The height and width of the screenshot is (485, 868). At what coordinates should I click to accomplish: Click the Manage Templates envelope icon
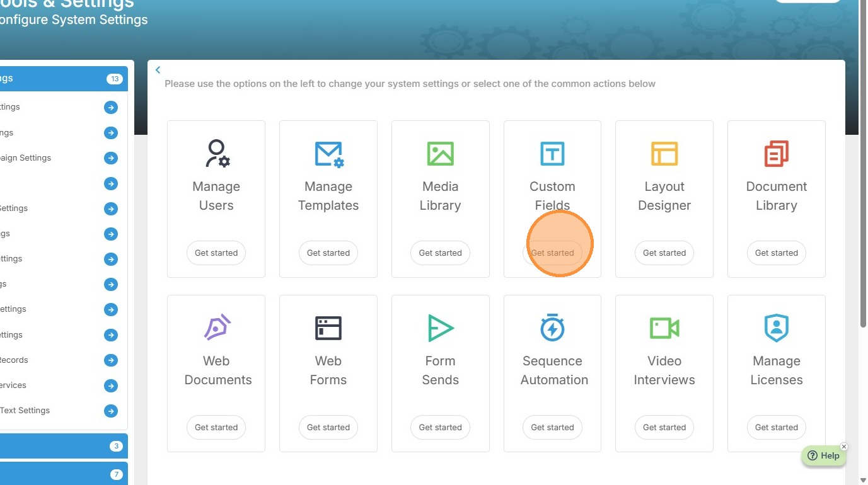[329, 154]
